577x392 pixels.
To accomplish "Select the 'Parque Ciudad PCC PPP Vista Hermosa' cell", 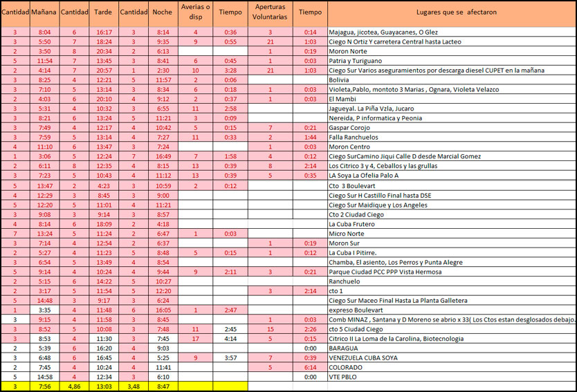I will (x=452, y=272).
